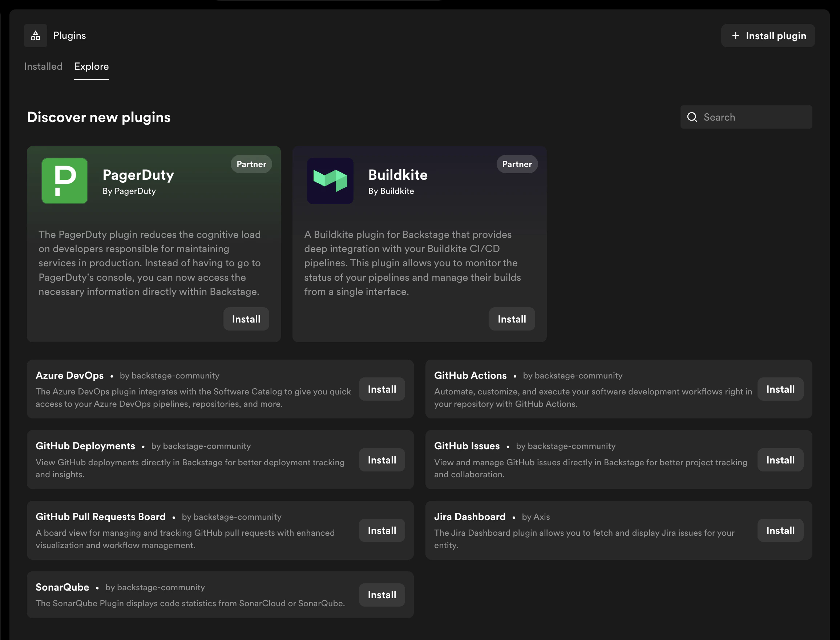This screenshot has width=840, height=640.
Task: Click the plus icon in Install plugin
Action: pos(736,36)
